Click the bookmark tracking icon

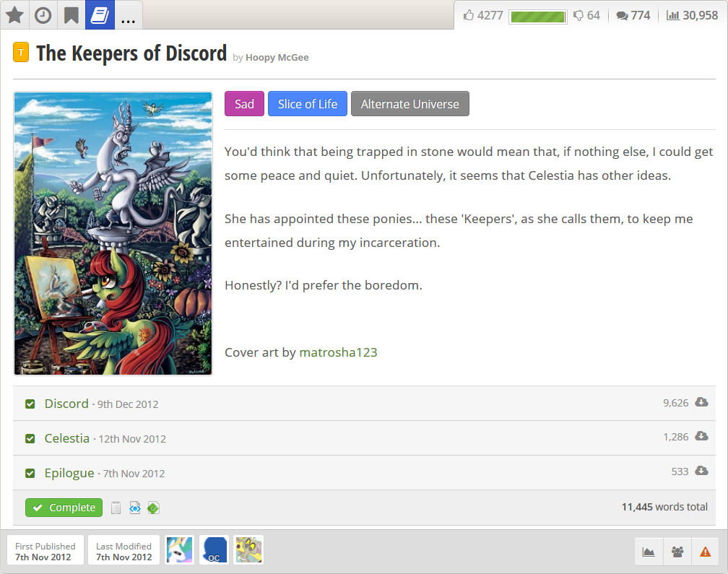tap(71, 15)
